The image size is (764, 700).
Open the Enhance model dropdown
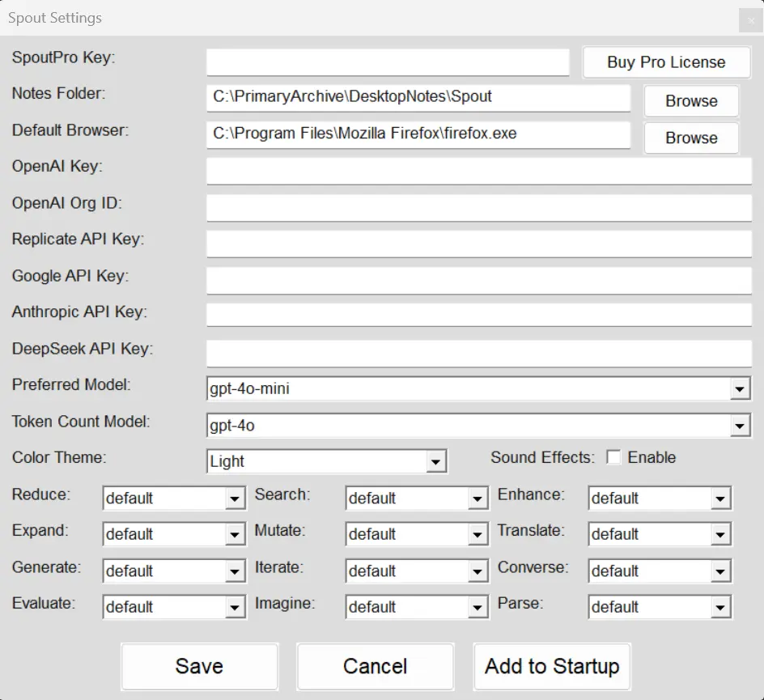click(660, 498)
